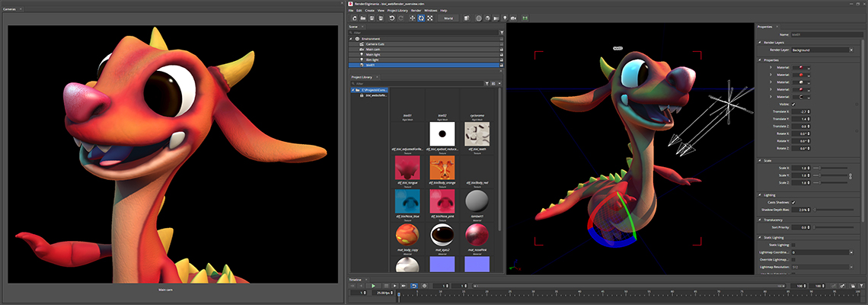
Task: Click the Scene panel filter funnel icon
Action: [502, 33]
